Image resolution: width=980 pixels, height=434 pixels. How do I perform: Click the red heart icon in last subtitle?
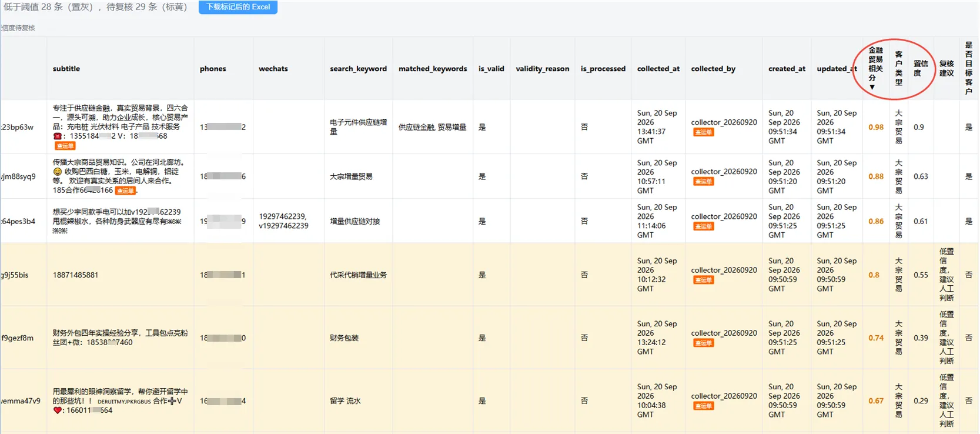(57, 410)
